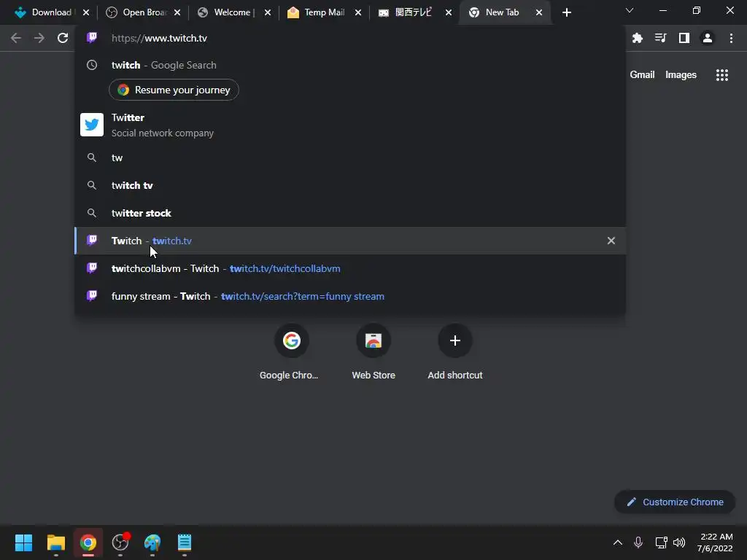Go forward using the forward arrow
The image size is (747, 560).
click(x=39, y=38)
